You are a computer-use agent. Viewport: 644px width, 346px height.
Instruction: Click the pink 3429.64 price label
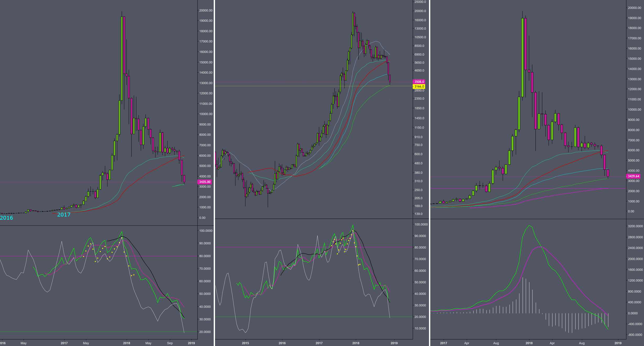click(x=634, y=176)
